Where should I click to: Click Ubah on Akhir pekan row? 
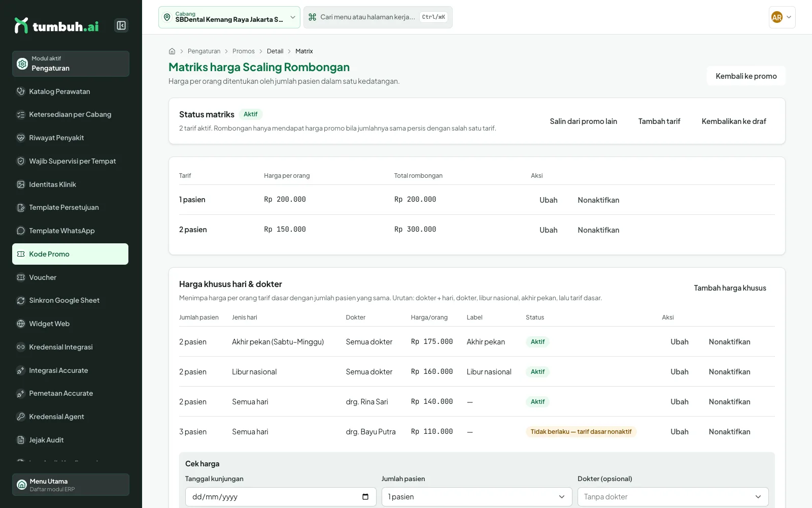click(679, 342)
